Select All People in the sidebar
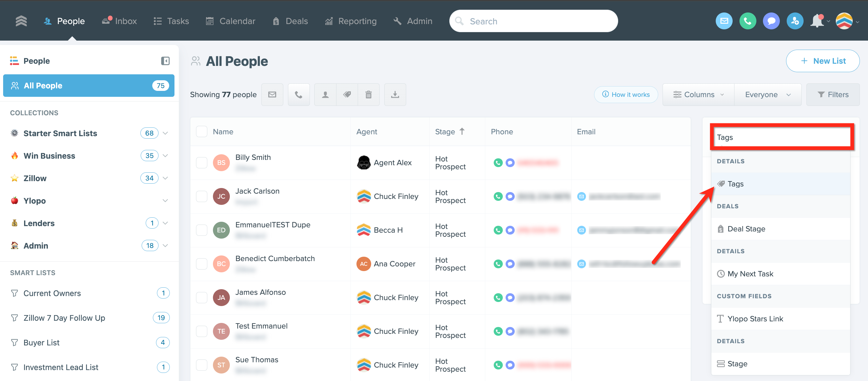868x381 pixels. point(88,86)
